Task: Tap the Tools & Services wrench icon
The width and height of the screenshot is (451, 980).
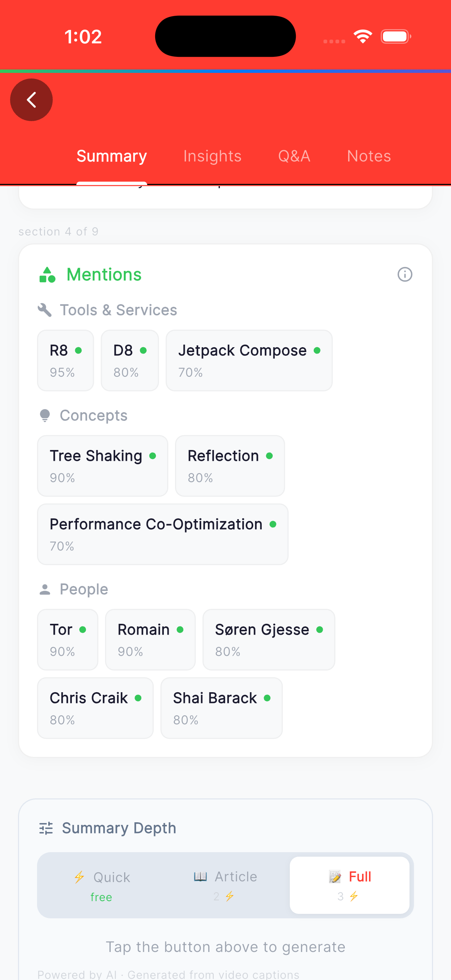Action: tap(45, 310)
